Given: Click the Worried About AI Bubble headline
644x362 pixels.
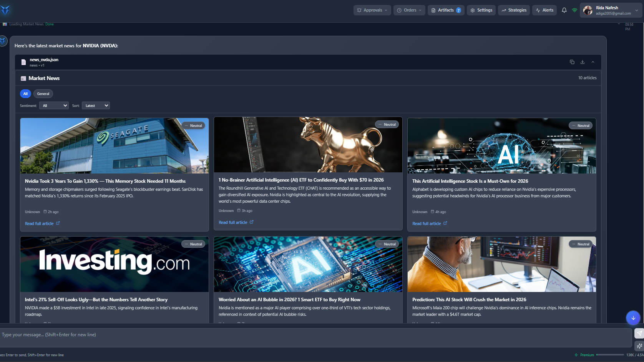Looking at the screenshot, I should (290, 300).
